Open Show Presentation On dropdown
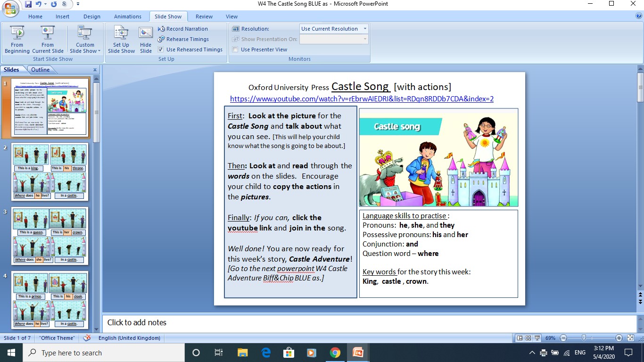 (334, 39)
